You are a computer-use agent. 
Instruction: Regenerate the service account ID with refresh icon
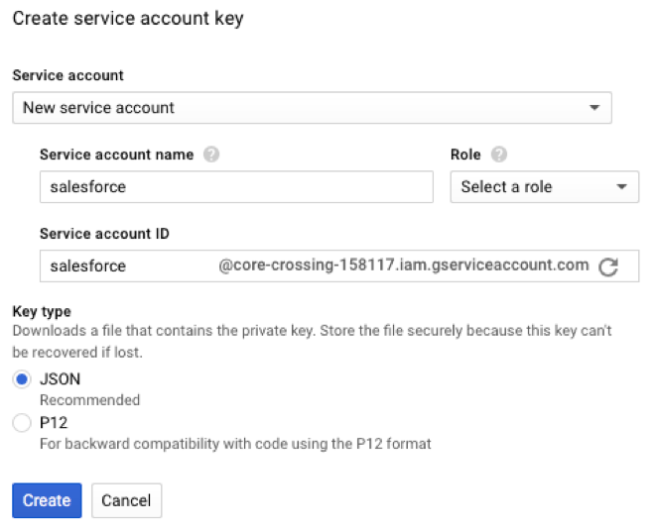(608, 266)
